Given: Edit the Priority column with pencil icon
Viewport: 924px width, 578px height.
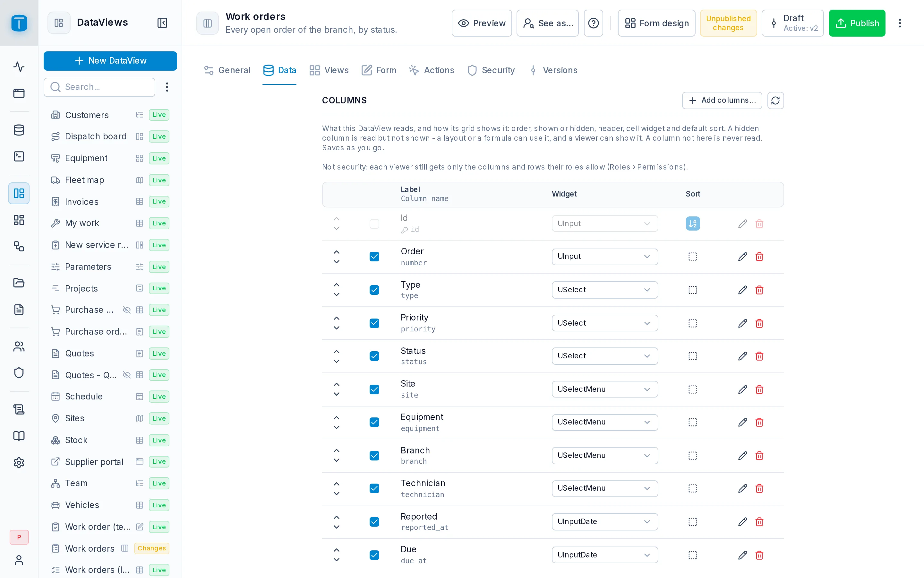Looking at the screenshot, I should tap(742, 323).
